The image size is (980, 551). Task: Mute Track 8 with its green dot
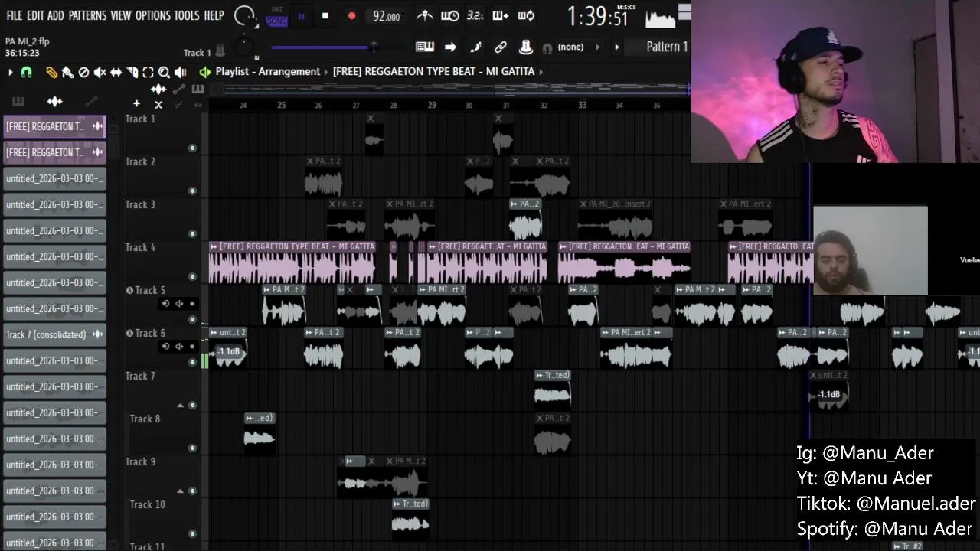coord(192,448)
